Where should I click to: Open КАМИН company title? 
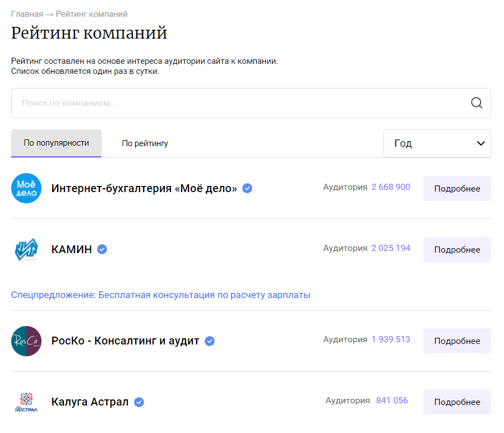point(72,249)
